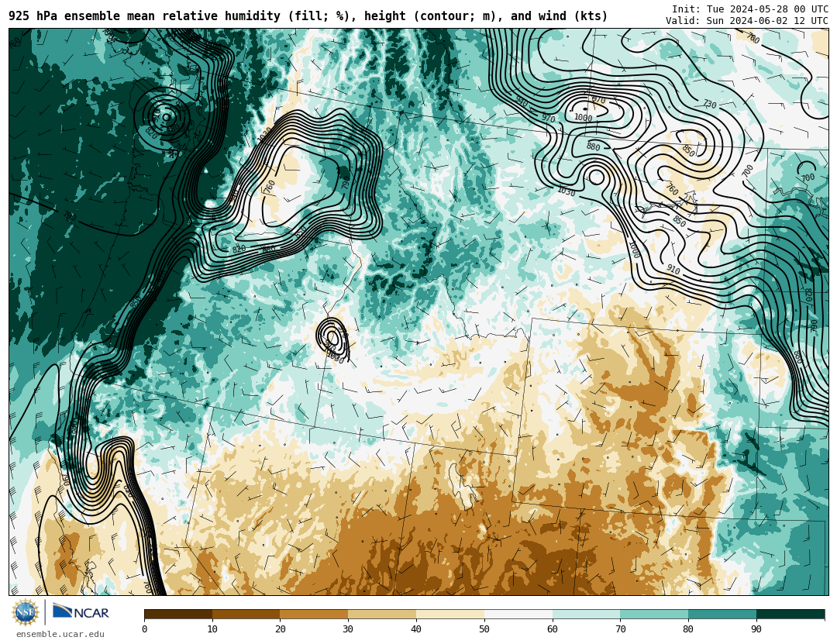Click the 90-100% darkest green colorbar segment
Viewport: 837px width, 644px height.
click(x=790, y=615)
